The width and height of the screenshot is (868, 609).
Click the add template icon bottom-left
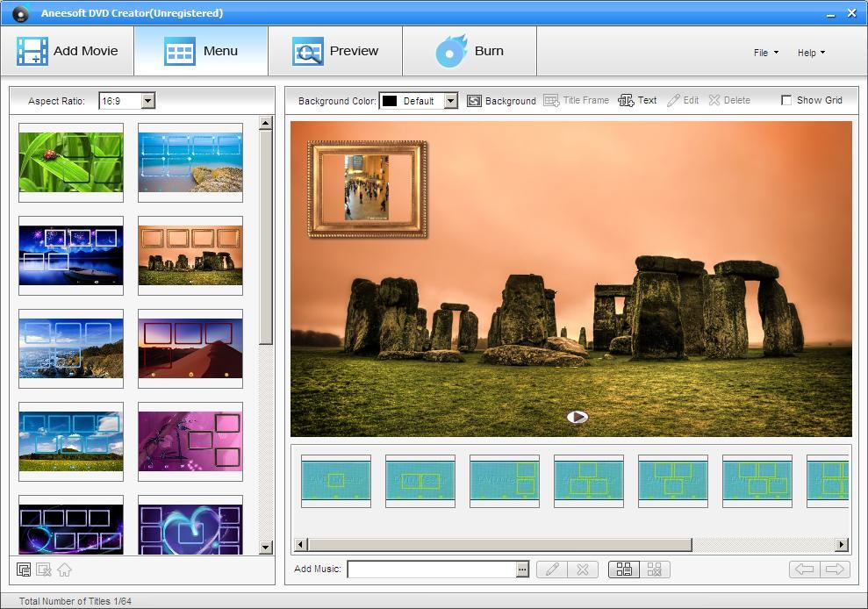tap(24, 570)
